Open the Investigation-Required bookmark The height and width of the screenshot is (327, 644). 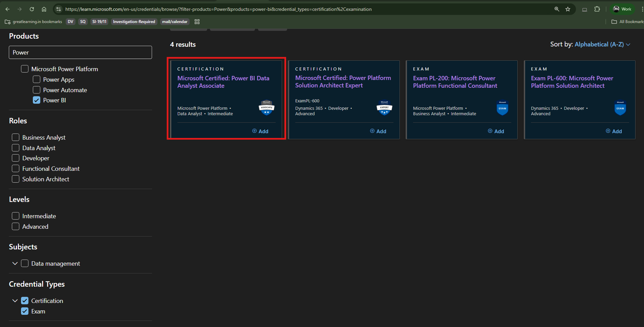134,22
